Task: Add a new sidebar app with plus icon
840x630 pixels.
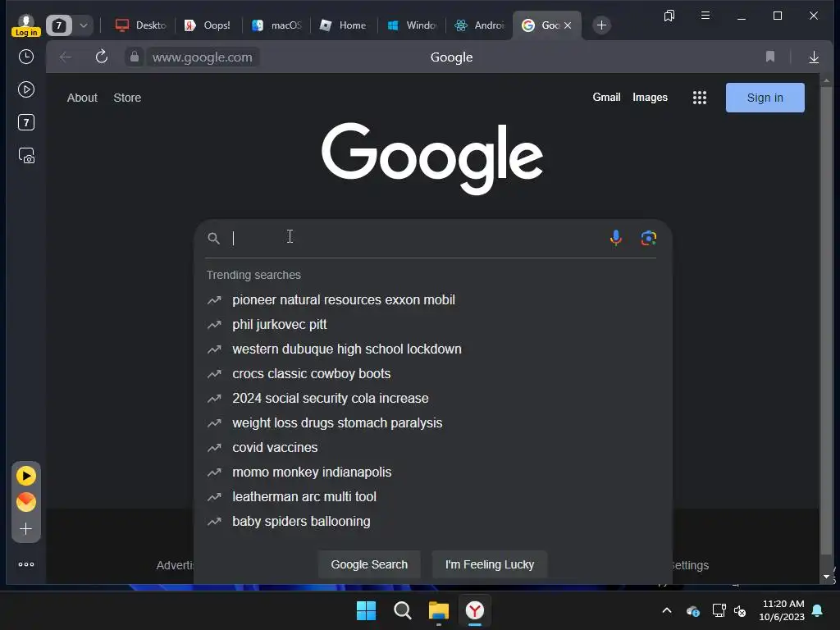Action: [25, 529]
